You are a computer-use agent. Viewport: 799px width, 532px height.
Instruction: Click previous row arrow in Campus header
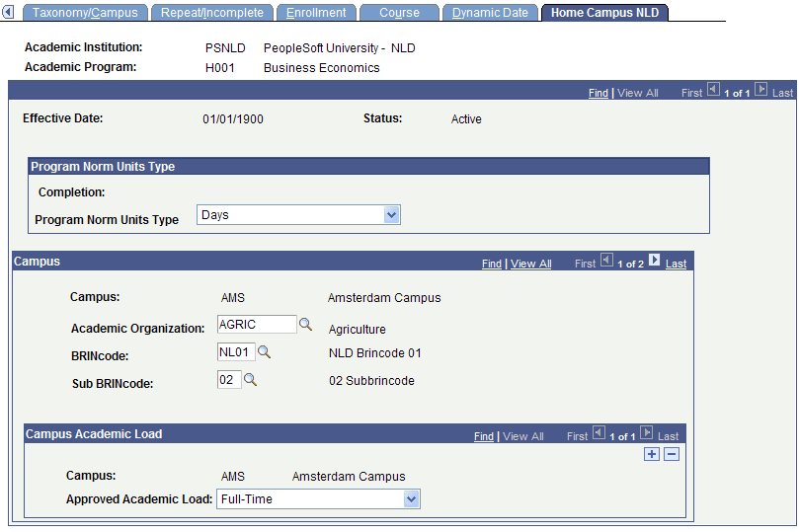(x=606, y=261)
